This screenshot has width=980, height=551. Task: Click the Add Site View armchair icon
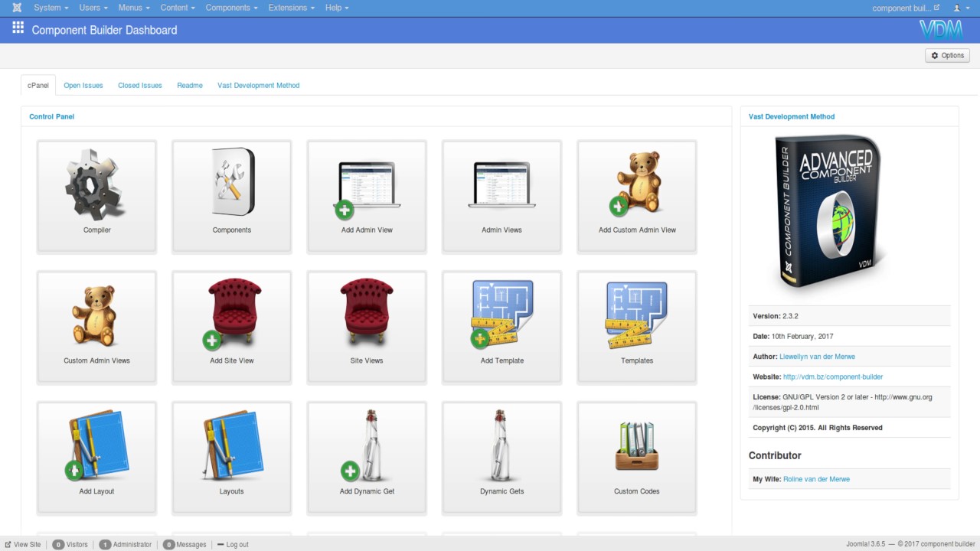[x=232, y=315]
